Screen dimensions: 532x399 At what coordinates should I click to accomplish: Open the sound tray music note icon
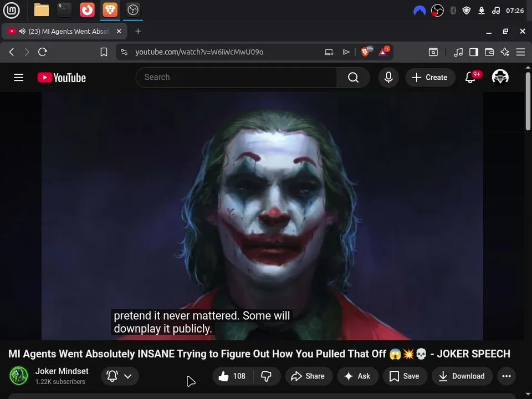[495, 11]
